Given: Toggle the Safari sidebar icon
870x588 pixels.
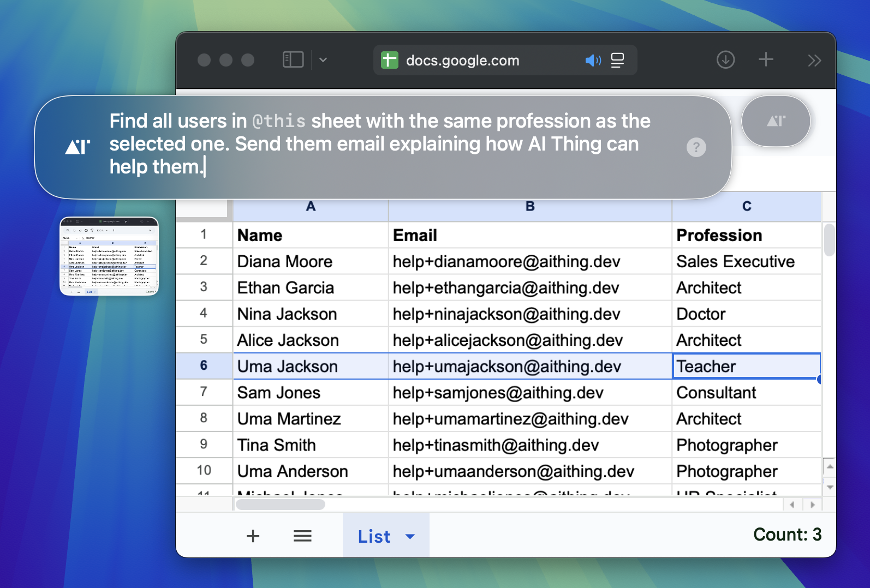Looking at the screenshot, I should [x=293, y=59].
